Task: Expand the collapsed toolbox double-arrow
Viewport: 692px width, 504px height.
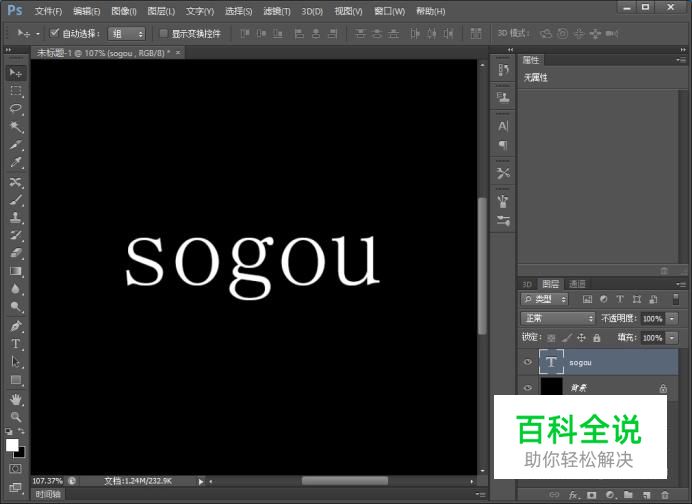Action: coord(8,50)
